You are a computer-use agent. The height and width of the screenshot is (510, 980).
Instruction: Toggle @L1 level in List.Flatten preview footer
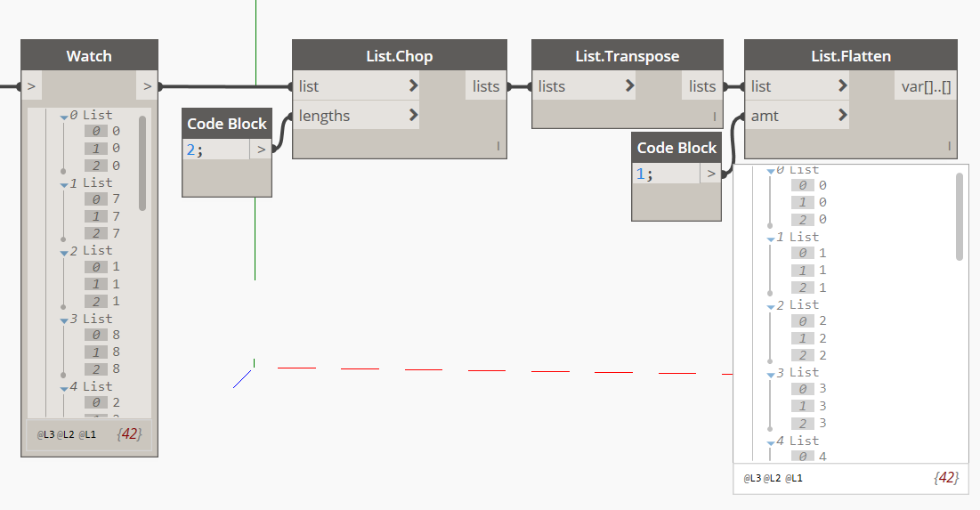pos(793,478)
